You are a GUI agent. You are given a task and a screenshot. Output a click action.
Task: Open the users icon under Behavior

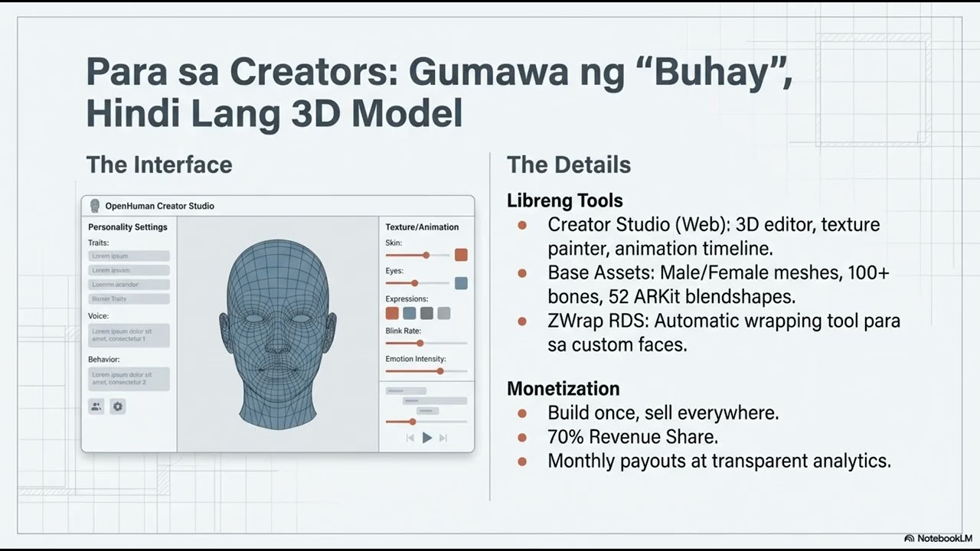96,406
